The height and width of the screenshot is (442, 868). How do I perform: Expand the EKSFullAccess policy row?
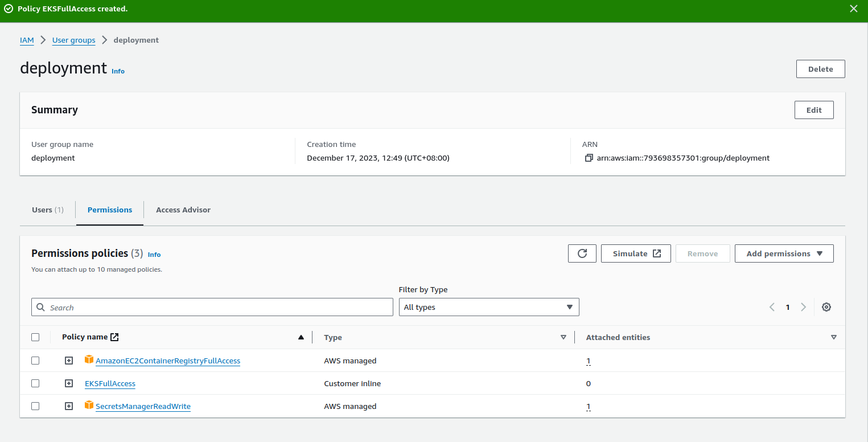pyautogui.click(x=69, y=383)
